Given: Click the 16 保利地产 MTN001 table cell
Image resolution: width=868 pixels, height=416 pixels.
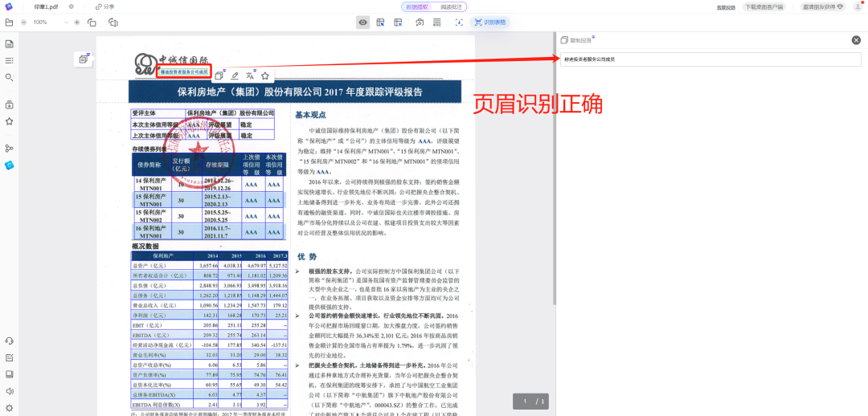Looking at the screenshot, I should pos(151,231).
